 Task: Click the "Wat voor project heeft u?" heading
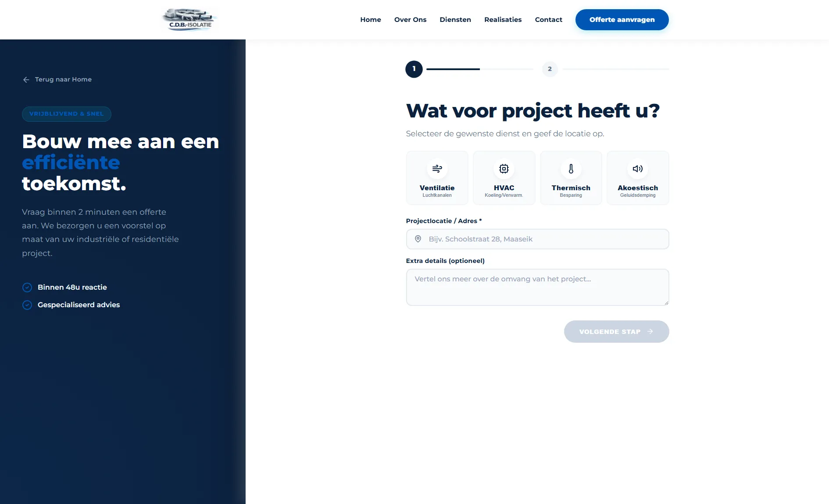[x=533, y=111]
